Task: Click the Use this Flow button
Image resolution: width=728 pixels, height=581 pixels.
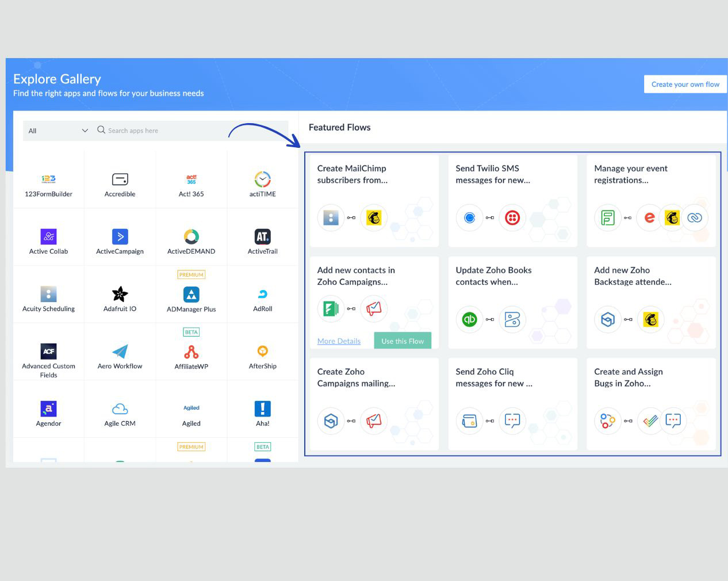Action: point(403,341)
